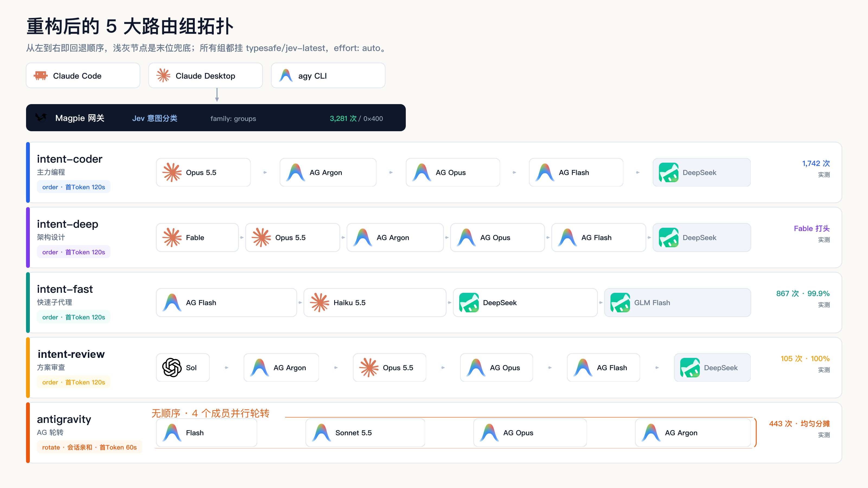Click the Opus 5.5 icon in intent-coder row
Viewport: 868px width, 488px height.
172,172
